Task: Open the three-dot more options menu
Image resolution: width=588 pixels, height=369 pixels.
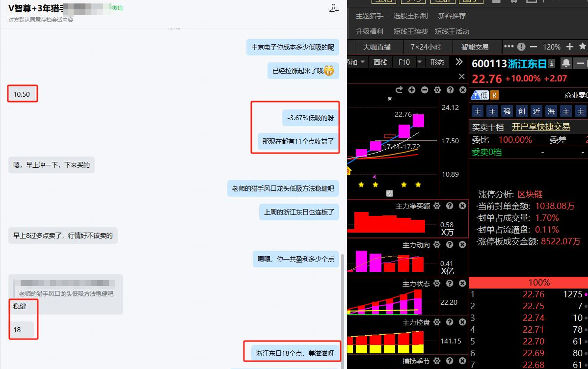Action: 508,47
